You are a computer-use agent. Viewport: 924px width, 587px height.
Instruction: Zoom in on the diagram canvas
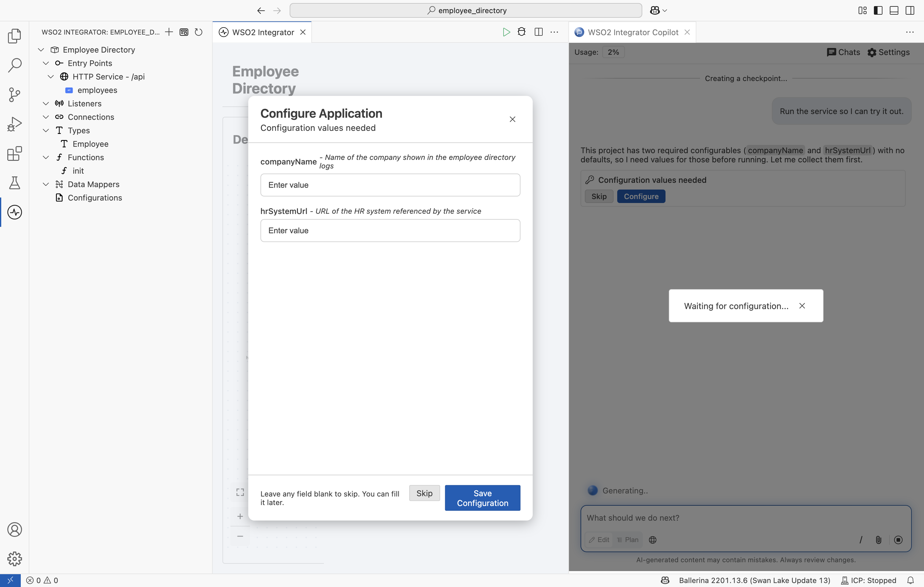(x=240, y=517)
